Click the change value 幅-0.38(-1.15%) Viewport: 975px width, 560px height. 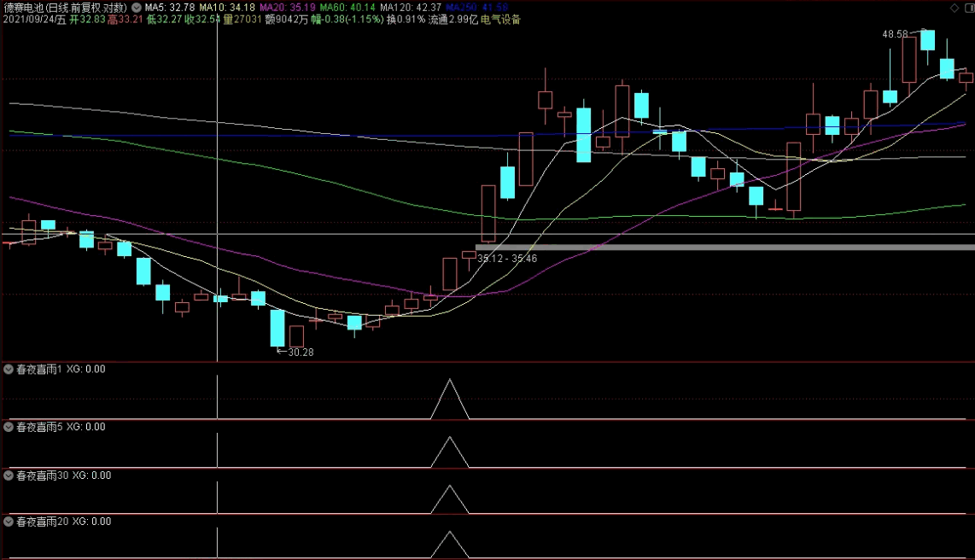point(347,20)
